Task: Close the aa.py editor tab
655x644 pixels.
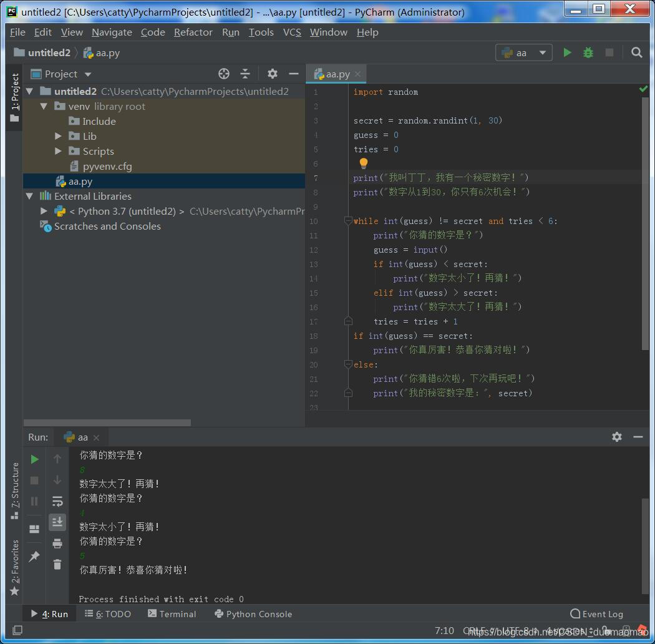Action: click(x=357, y=74)
